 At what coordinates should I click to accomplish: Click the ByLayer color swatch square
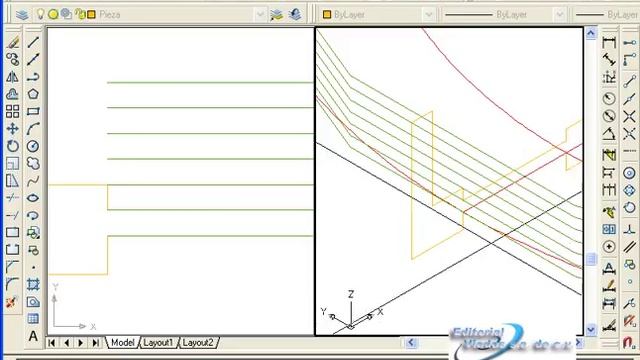pyautogui.click(x=327, y=15)
